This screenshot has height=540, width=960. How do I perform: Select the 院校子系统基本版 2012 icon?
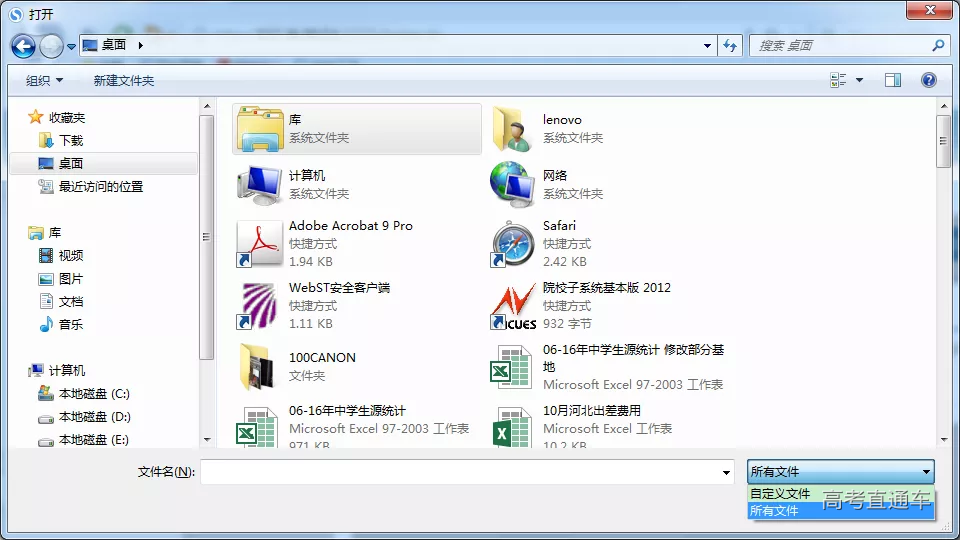(513, 306)
